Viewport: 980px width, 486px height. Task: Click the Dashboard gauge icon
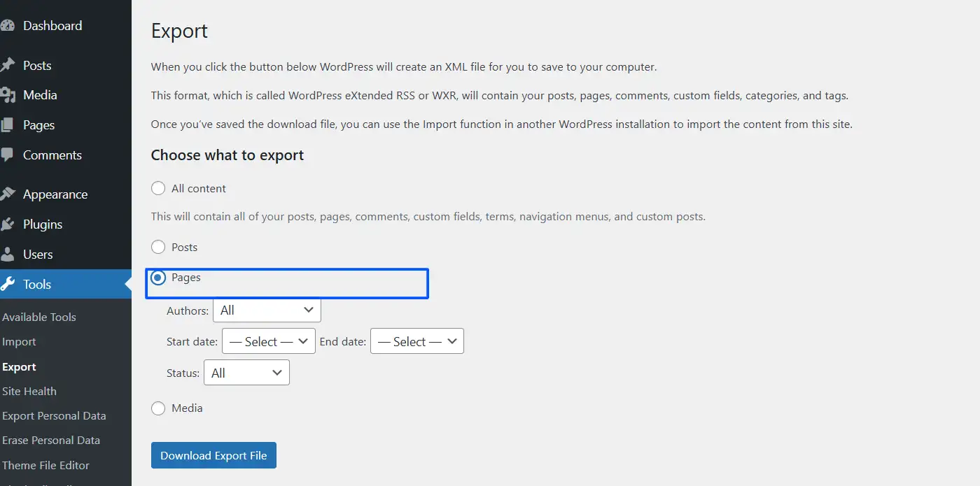click(x=8, y=26)
